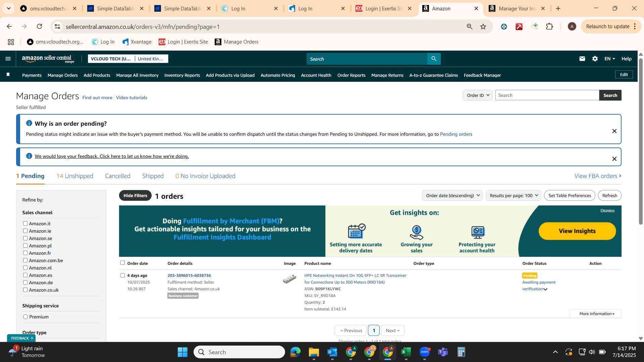Click the Next pagination button
Viewport: 644px width, 362px height.
click(x=392, y=330)
